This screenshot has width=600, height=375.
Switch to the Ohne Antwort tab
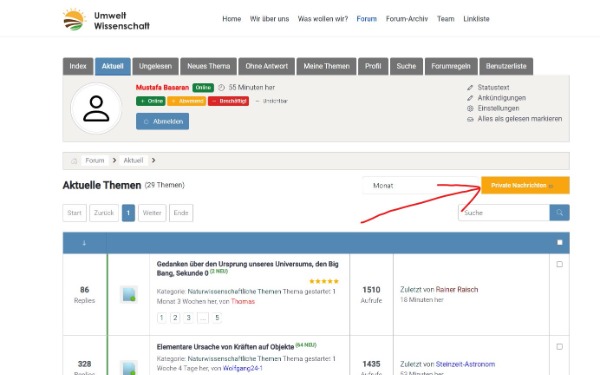pyautogui.click(x=267, y=66)
